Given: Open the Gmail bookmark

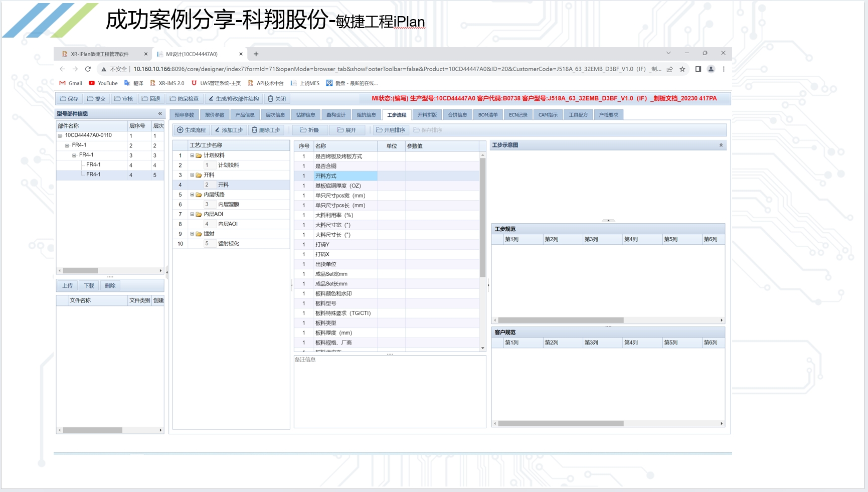Looking at the screenshot, I should coord(71,83).
